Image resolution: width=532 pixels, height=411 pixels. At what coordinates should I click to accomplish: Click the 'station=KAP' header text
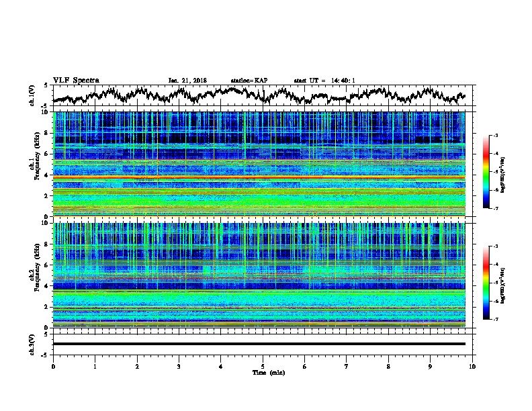tap(249, 81)
